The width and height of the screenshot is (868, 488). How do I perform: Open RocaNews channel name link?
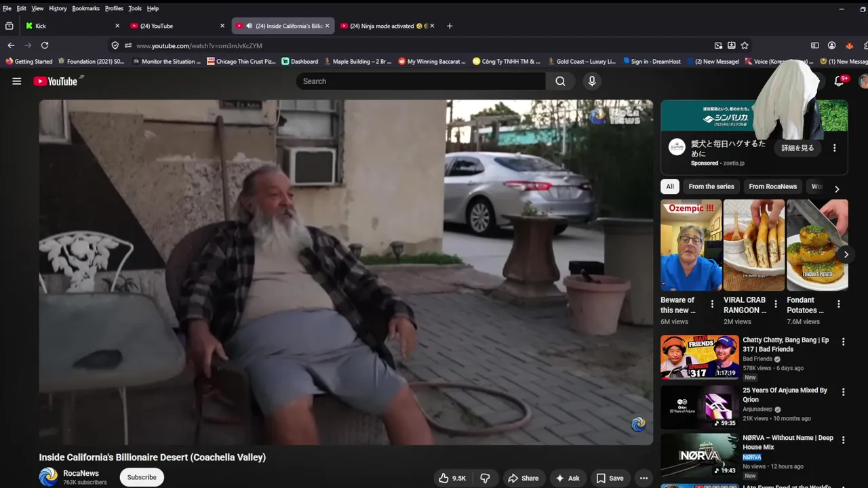click(81, 473)
